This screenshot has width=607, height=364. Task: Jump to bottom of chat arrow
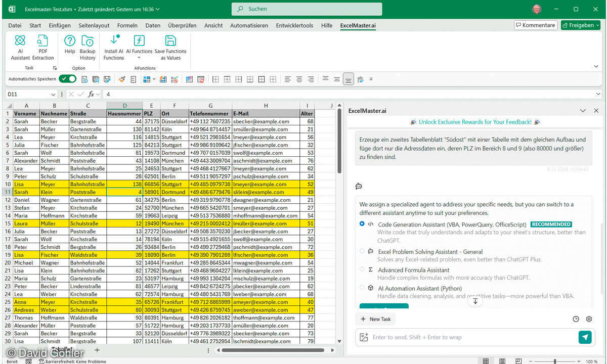475,301
